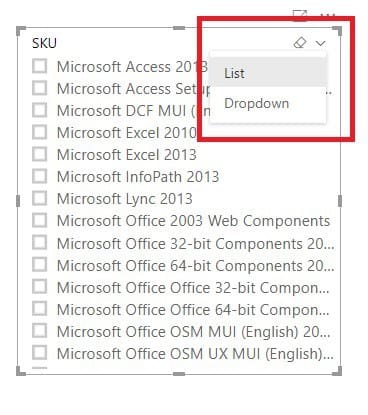Screen dimensions: 368x415
Task: Select List from slicer type menu
Action: pos(268,73)
